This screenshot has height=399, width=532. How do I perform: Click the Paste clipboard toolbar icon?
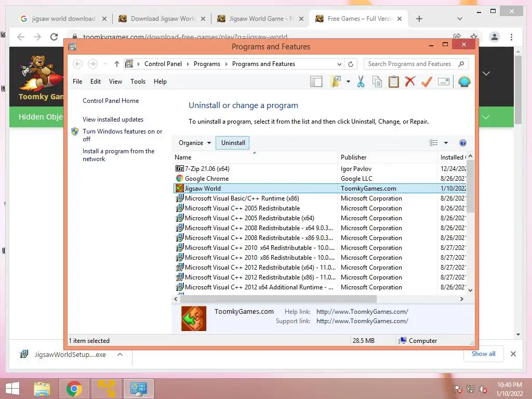(394, 82)
